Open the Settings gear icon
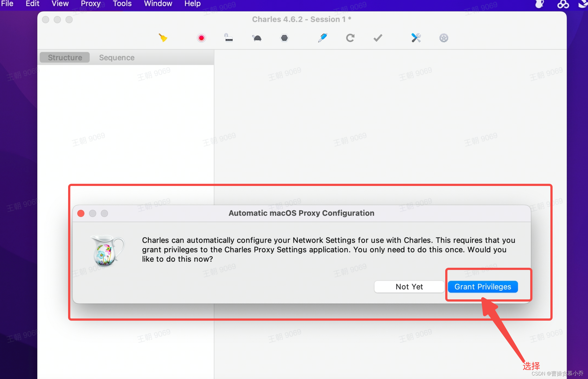 click(444, 38)
